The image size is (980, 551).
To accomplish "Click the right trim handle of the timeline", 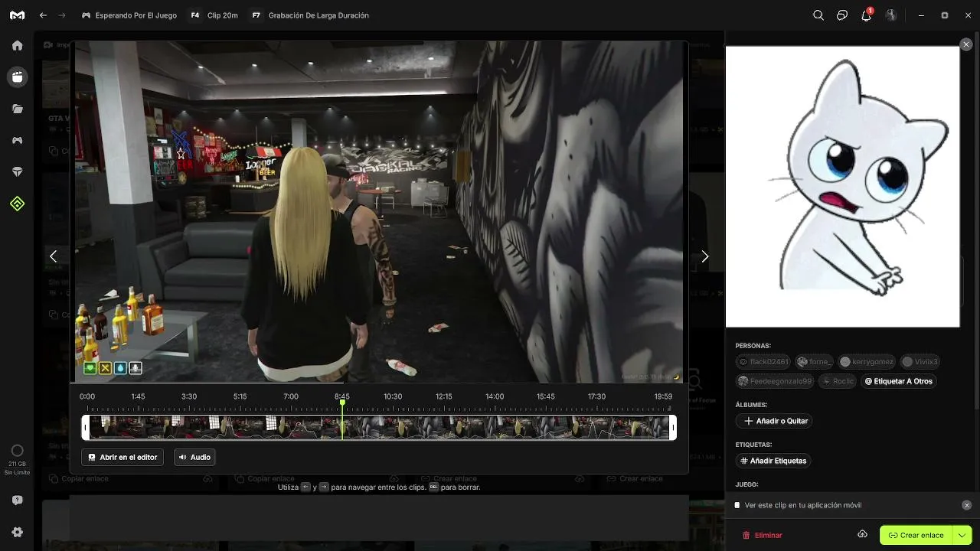I will tap(673, 427).
